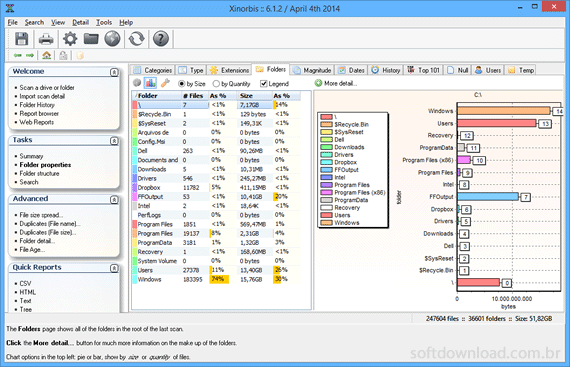Generate the HTML quick report
Image resolution: width=570 pixels, height=367 pixels.
28,292
